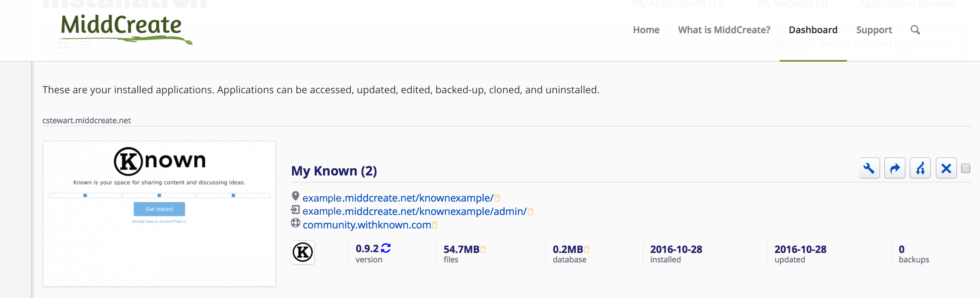Click the clone fork icon for My Known

pyautogui.click(x=920, y=168)
